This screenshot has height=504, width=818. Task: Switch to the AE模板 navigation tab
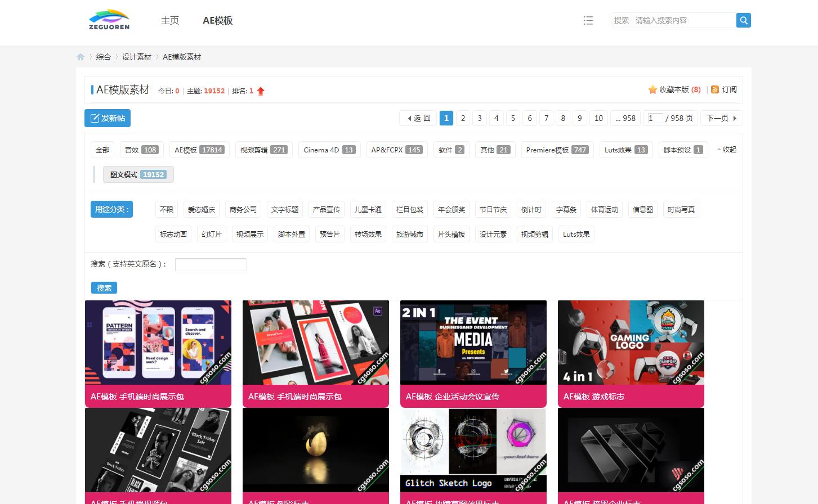tap(217, 20)
